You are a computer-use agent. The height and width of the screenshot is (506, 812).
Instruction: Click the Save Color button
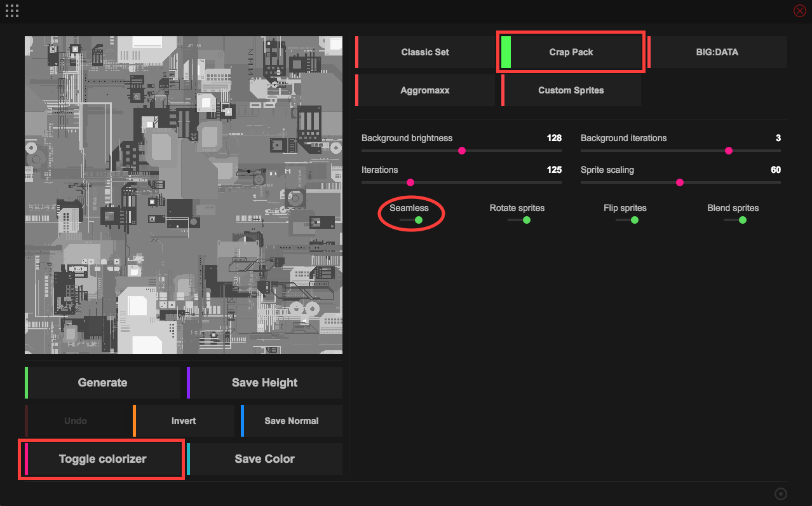click(265, 459)
